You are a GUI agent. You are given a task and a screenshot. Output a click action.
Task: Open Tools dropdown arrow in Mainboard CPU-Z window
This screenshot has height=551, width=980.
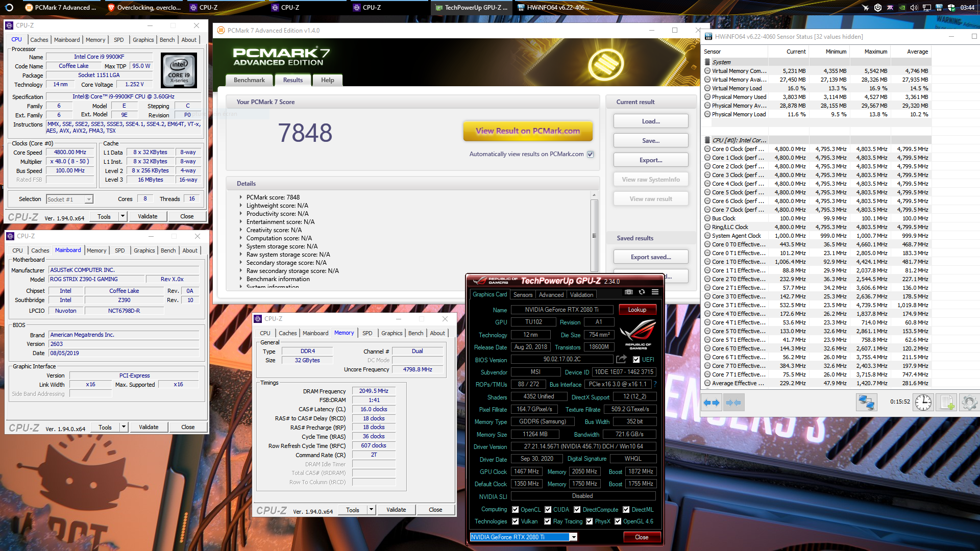coord(124,427)
